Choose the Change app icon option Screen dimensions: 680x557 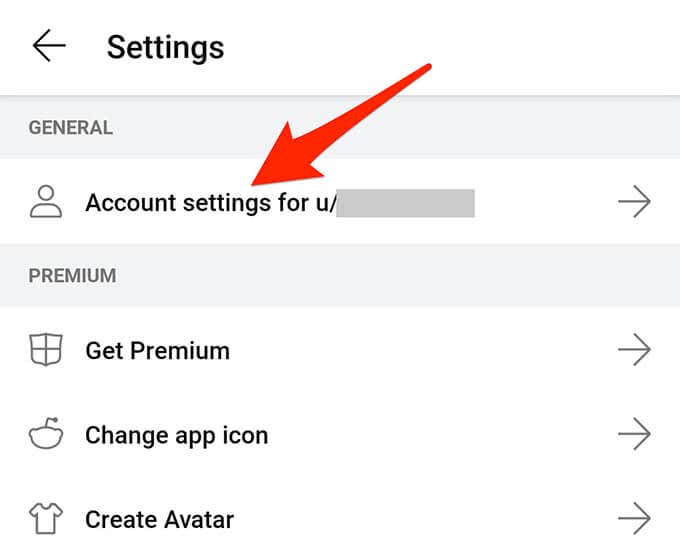(176, 436)
